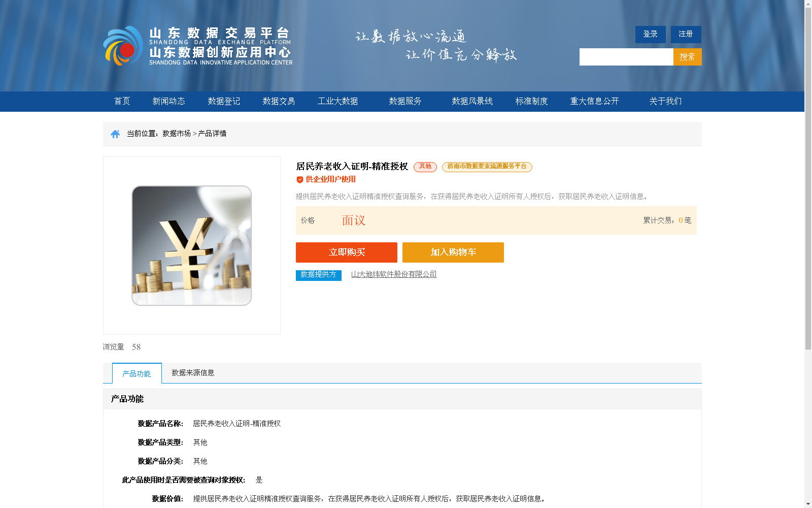Click the 产品功能 section heading

(127, 399)
